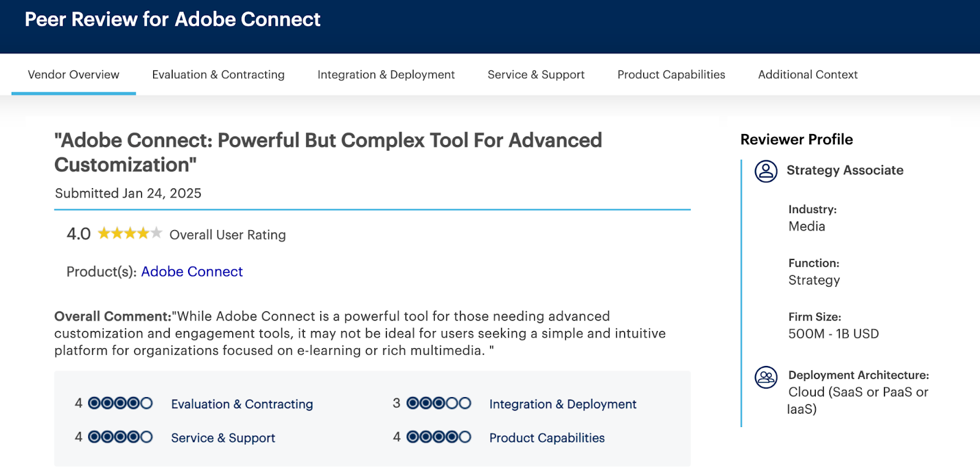Click the Adobe Connect product link

(192, 272)
